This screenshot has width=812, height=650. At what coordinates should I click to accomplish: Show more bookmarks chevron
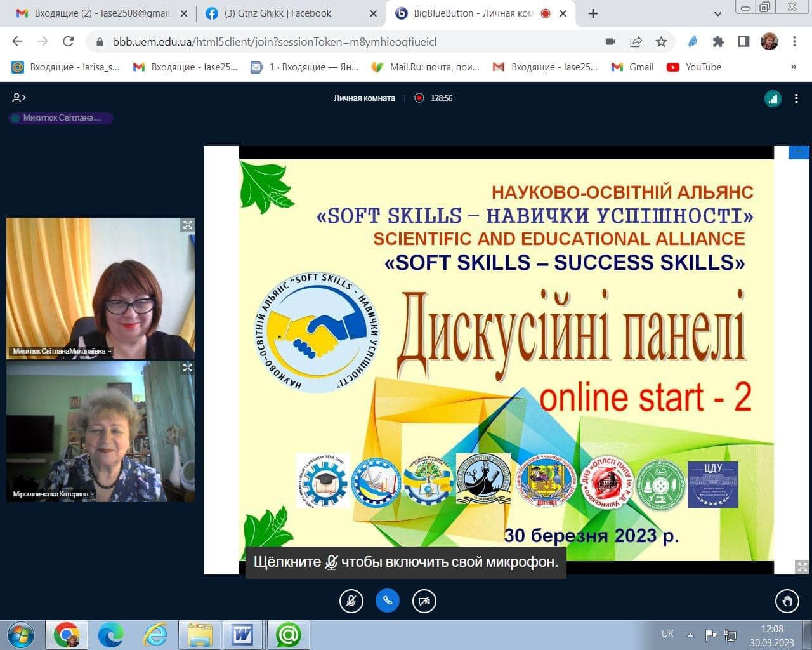point(793,67)
